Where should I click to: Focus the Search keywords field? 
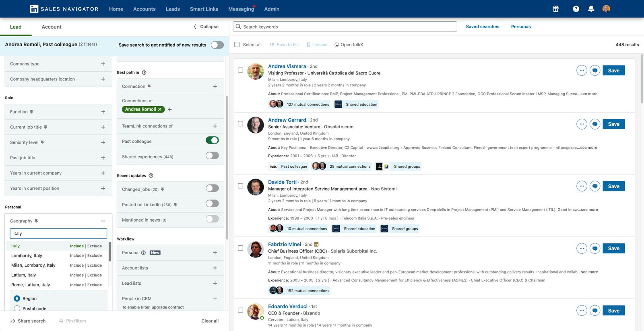[345, 27]
